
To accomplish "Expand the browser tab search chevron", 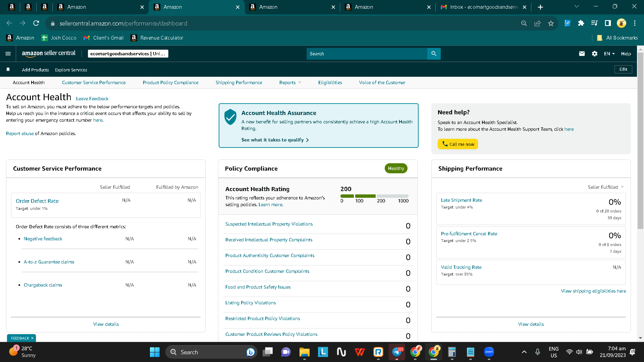I will [x=577, y=6].
